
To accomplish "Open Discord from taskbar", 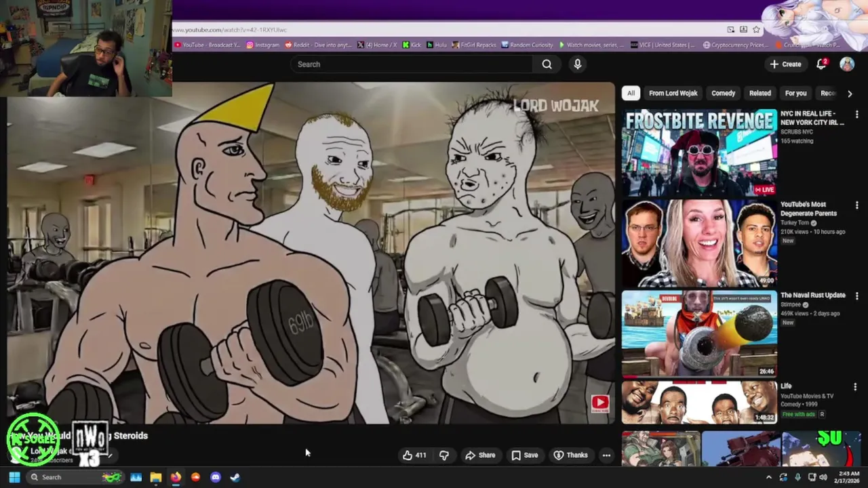I will [x=216, y=477].
